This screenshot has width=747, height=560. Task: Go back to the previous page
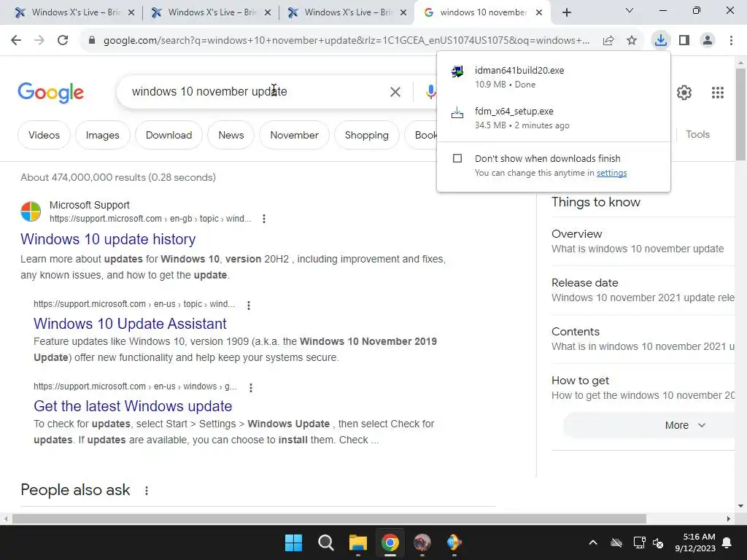point(16,41)
